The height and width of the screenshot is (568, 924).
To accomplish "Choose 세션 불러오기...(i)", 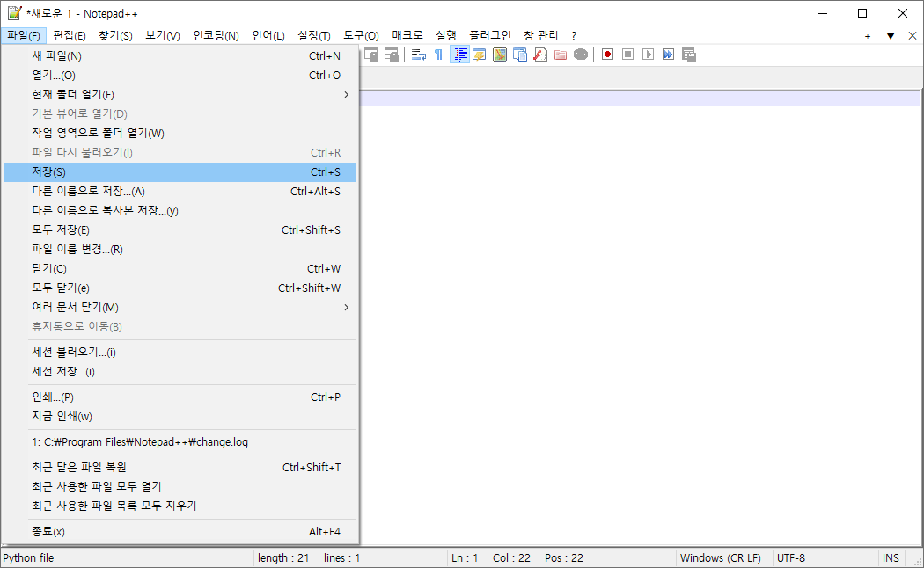I will pos(180,352).
